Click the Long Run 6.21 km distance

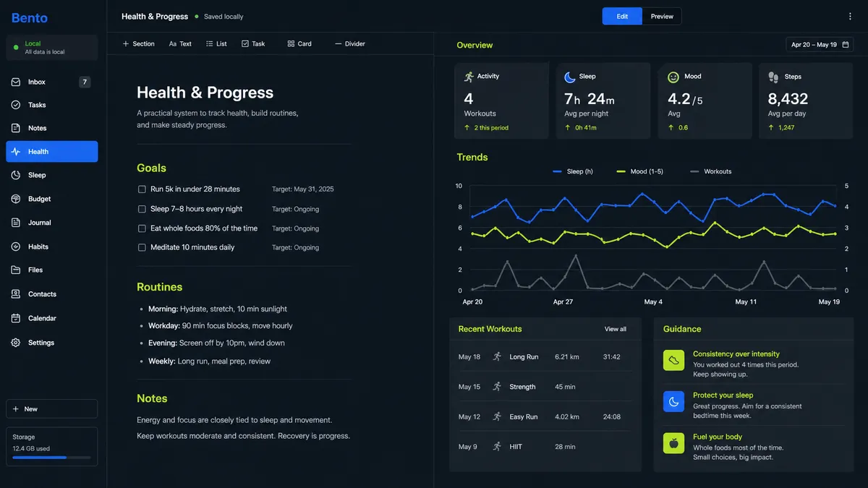coord(567,357)
